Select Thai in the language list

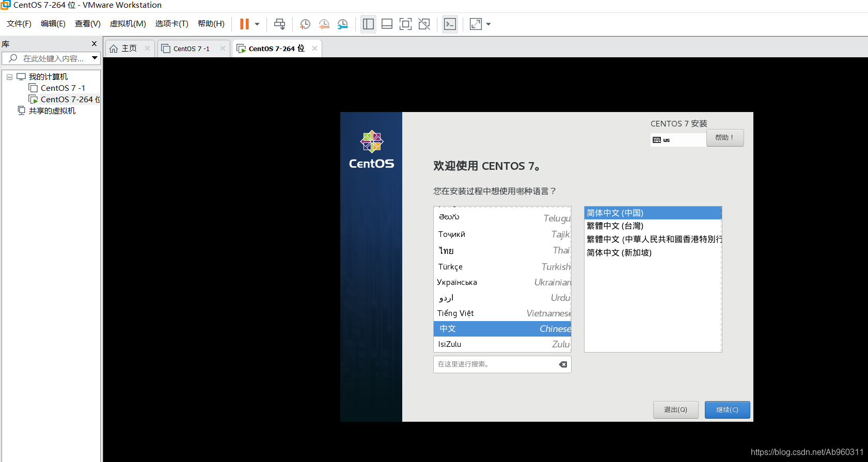(x=502, y=250)
